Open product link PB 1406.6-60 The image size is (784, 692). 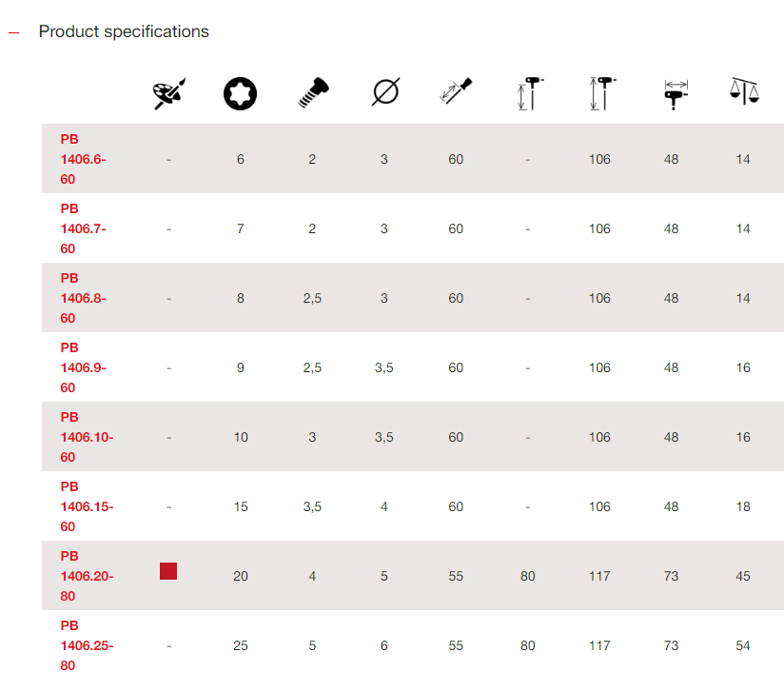(83, 159)
